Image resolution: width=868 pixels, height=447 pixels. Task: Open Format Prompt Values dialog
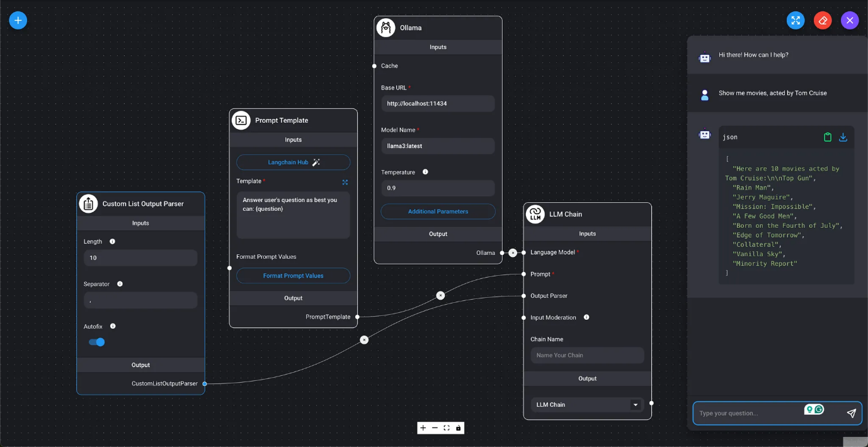293,276
